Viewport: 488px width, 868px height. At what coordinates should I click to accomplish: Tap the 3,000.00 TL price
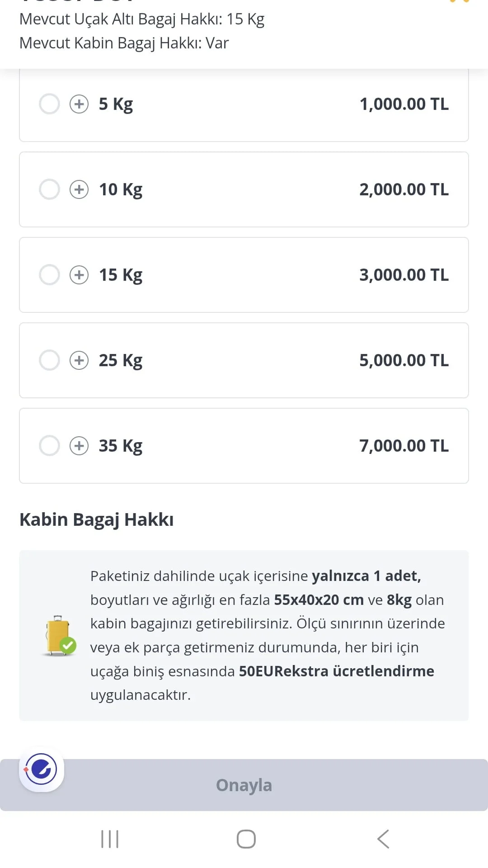[x=404, y=275]
